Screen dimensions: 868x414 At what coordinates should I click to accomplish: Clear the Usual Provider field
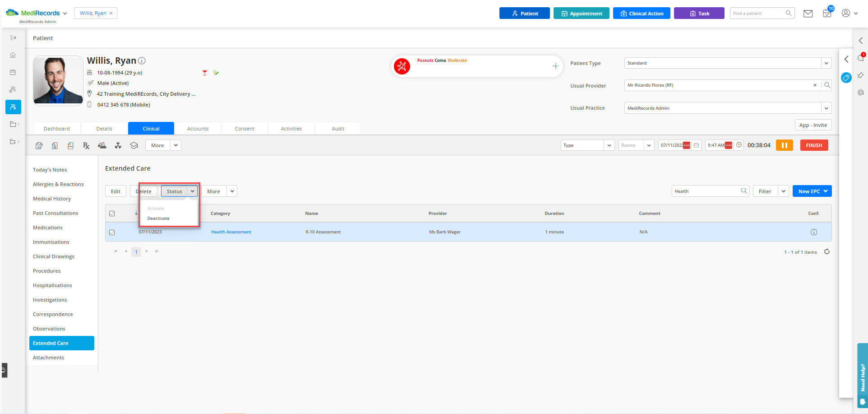[x=815, y=85]
